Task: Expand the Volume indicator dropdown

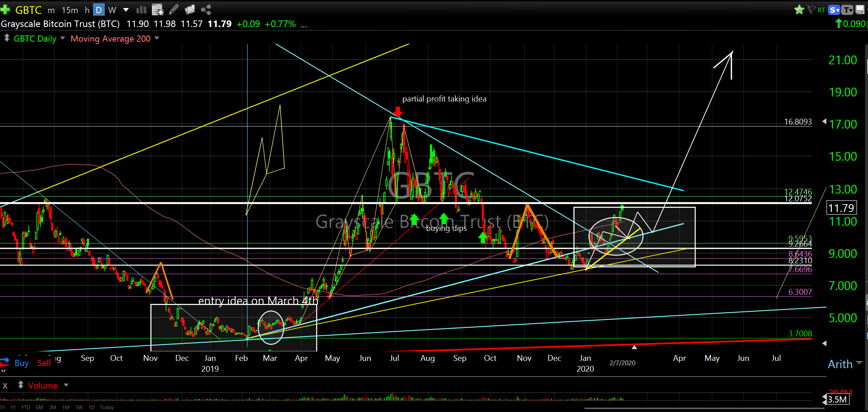Action: pyautogui.click(x=66, y=385)
